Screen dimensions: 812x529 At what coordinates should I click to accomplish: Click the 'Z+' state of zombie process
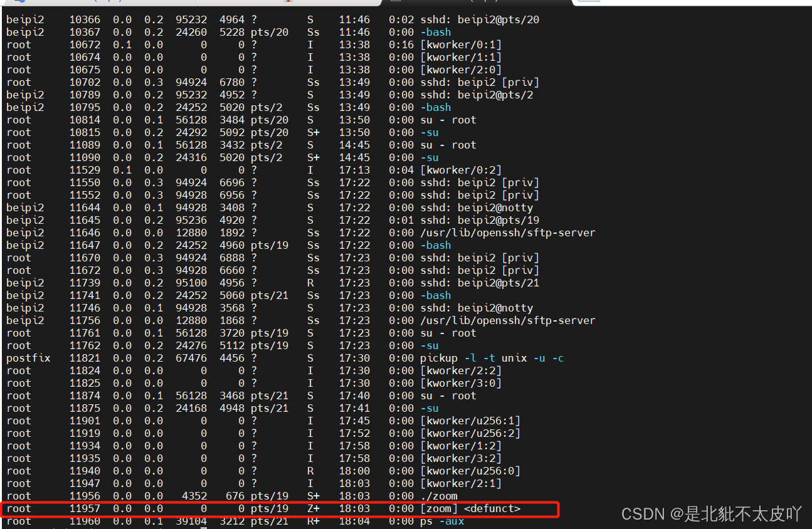click(314, 508)
